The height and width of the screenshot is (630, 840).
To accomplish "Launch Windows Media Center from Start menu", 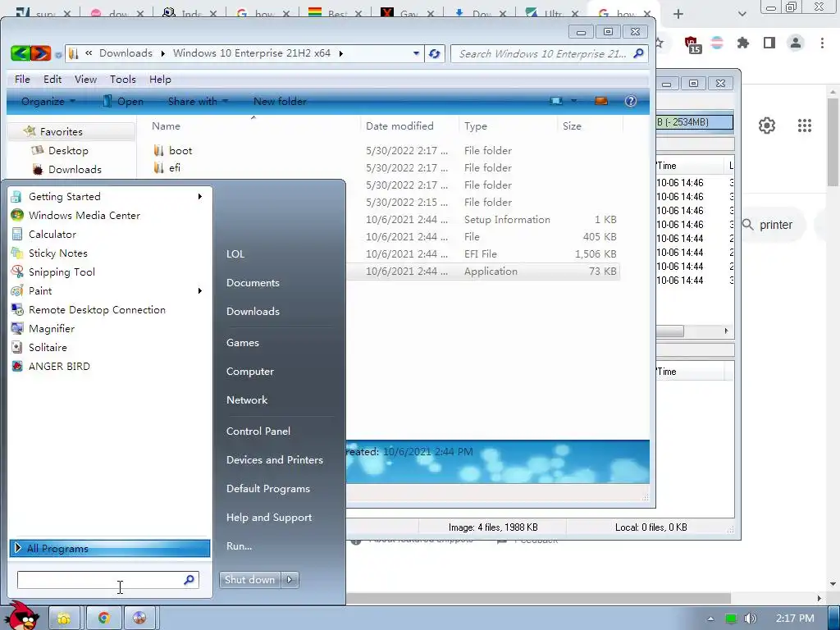I will pos(84,216).
